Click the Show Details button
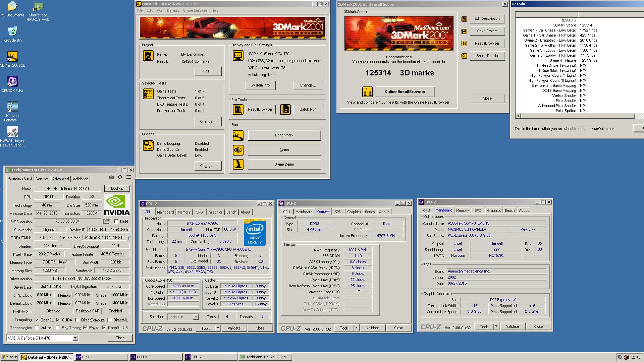Viewport: 644px width, 362px height. pos(487,56)
